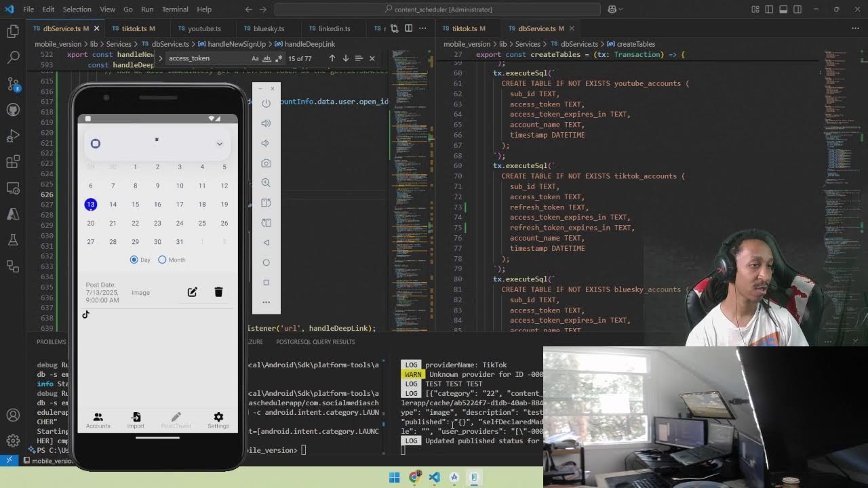Click the delete trash icon in the phone app
The height and width of the screenshot is (488, 868).
click(x=218, y=291)
